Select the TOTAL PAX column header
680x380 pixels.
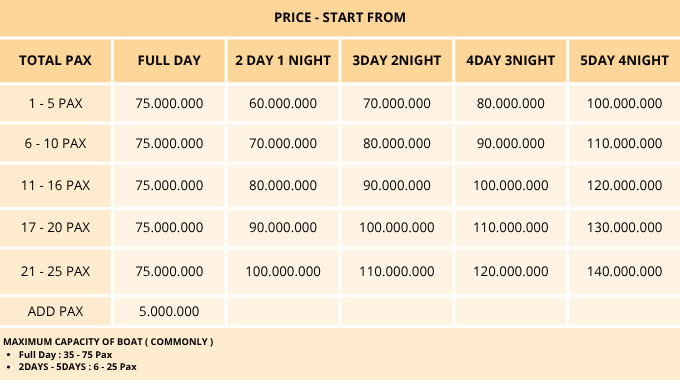(55, 60)
